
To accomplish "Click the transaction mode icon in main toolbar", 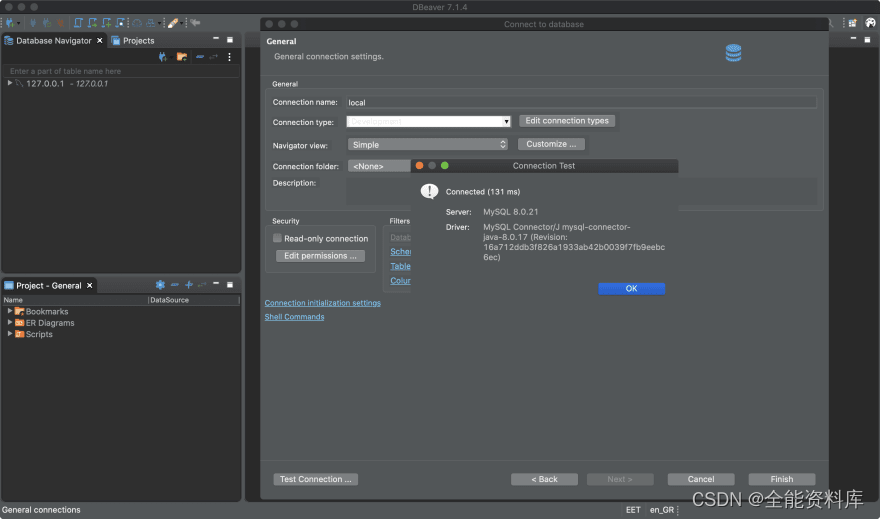I will (150, 23).
